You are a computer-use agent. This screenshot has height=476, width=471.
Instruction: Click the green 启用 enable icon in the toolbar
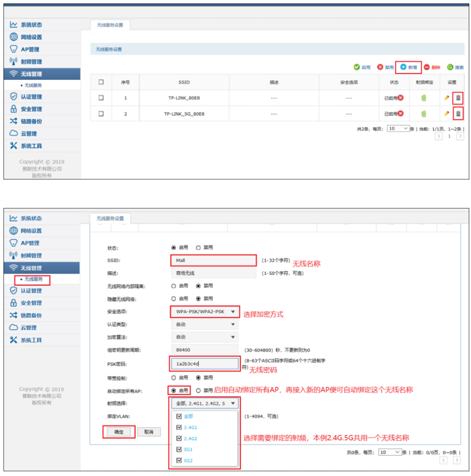pyautogui.click(x=357, y=67)
